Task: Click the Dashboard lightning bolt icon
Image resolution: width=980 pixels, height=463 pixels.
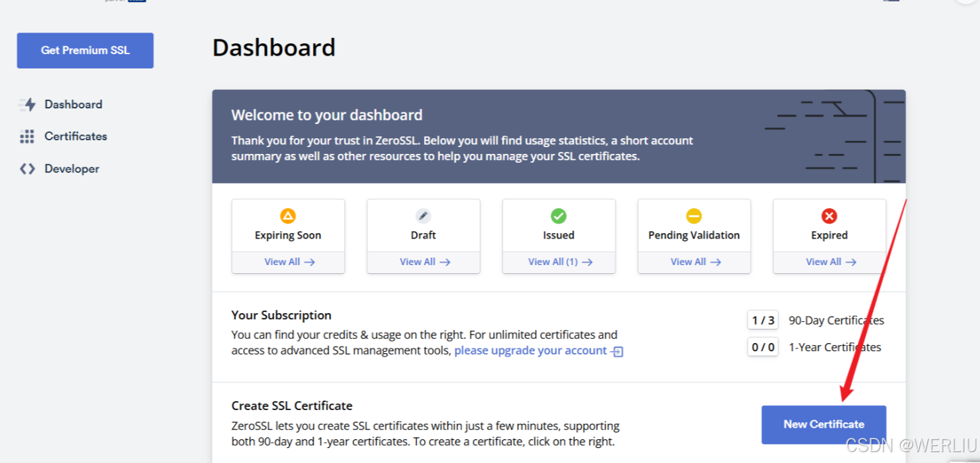Action: pos(27,104)
